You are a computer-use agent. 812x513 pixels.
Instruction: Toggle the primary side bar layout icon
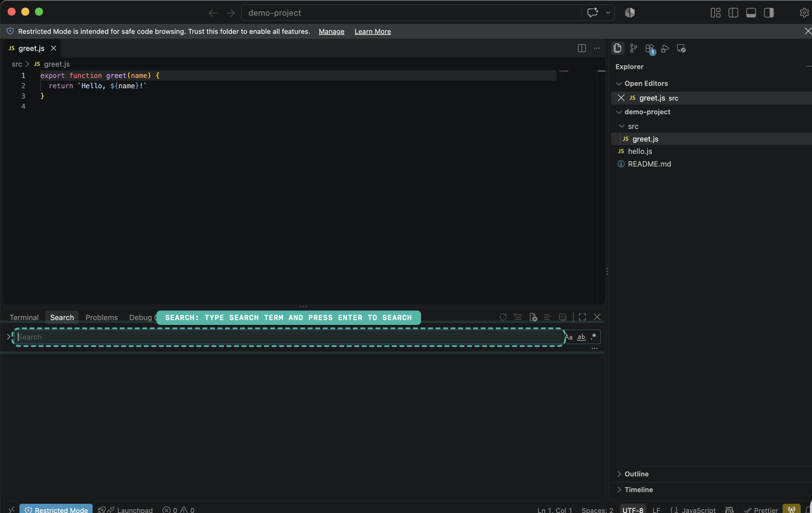(x=733, y=13)
